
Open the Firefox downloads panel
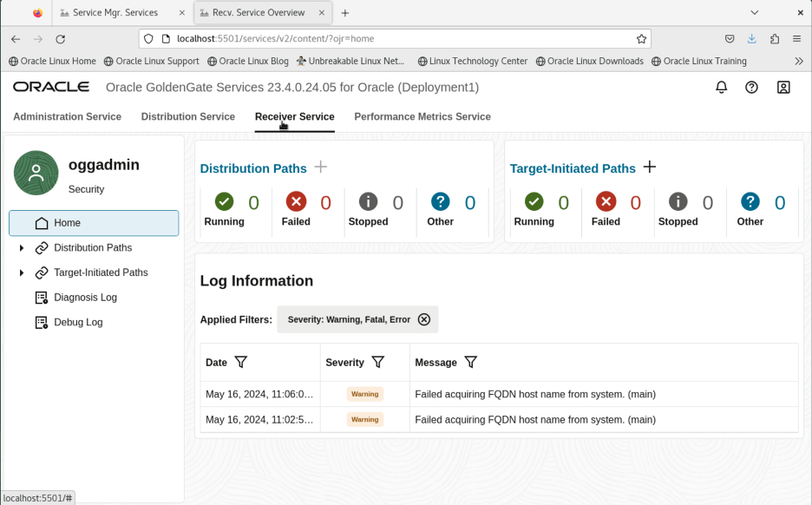(752, 39)
